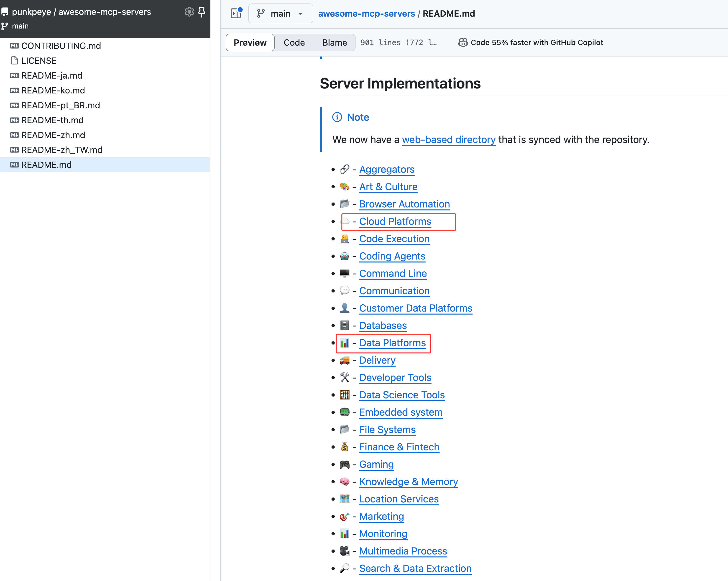
Task: Open the Cloud Platforms link
Action: point(395,222)
